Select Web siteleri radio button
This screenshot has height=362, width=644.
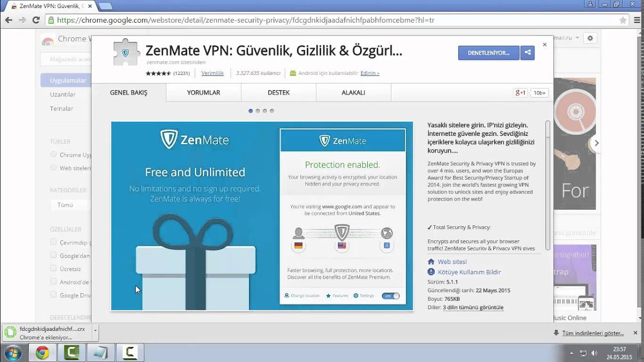(53, 167)
